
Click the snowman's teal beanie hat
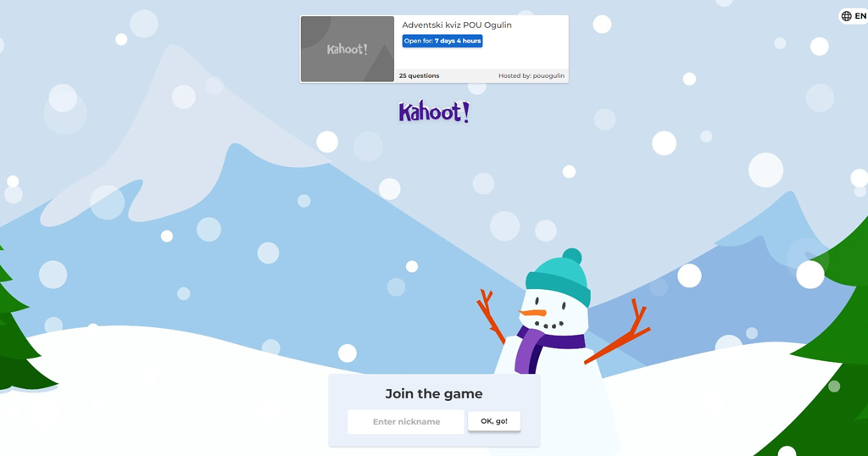[x=559, y=278]
